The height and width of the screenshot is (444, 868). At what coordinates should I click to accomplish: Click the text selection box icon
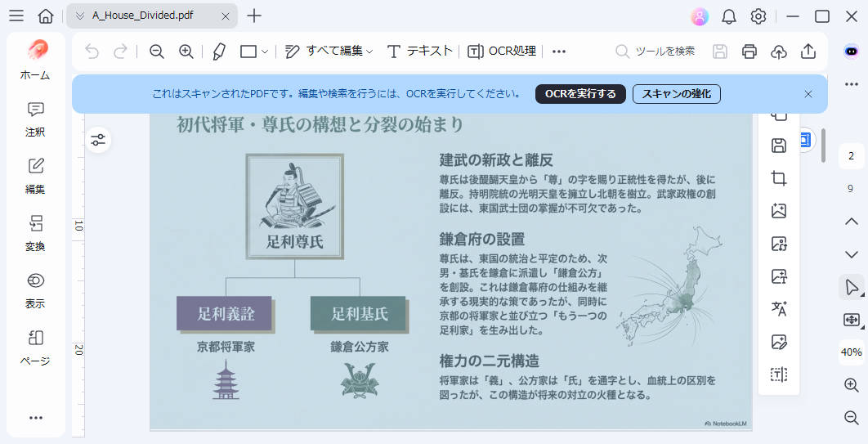pos(779,374)
